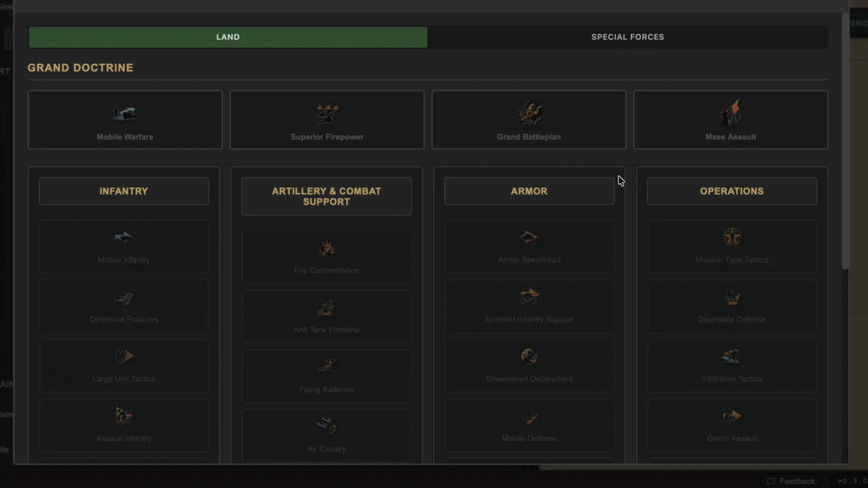The height and width of the screenshot is (488, 868).
Task: Click the Air Cavalry doctrine icon
Action: (326, 426)
